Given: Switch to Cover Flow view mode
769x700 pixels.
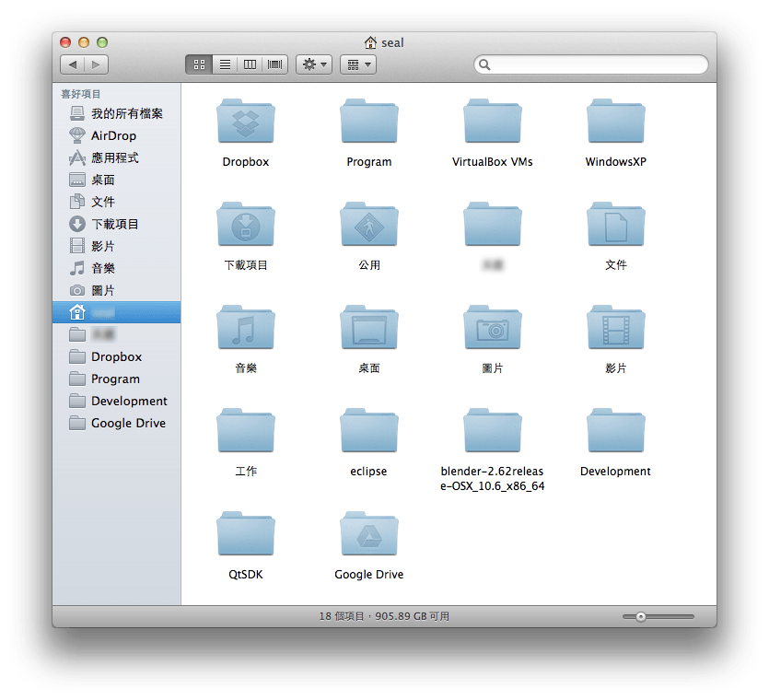Looking at the screenshot, I should [274, 64].
